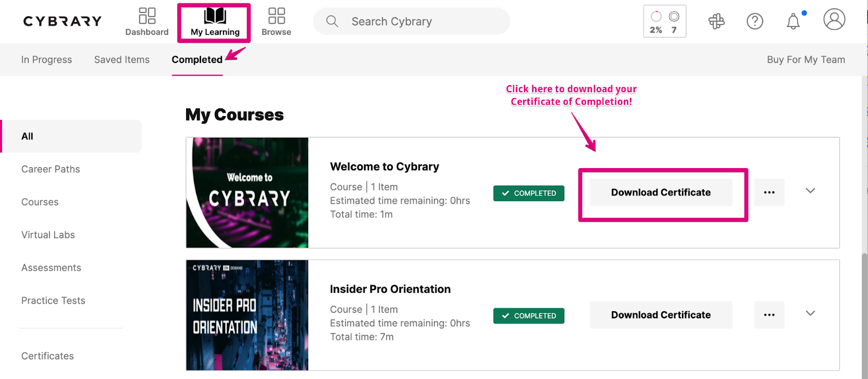Click the 'My Courses' heading
The height and width of the screenshot is (379, 868).
tap(234, 115)
